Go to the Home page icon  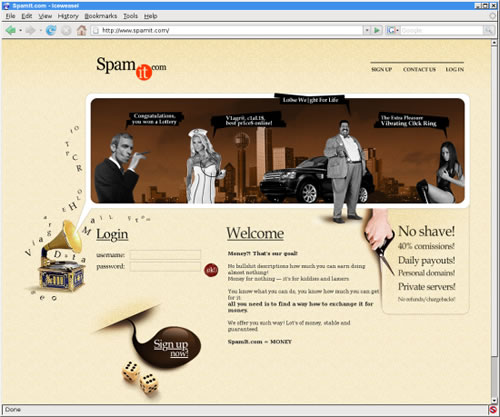pos(82,30)
